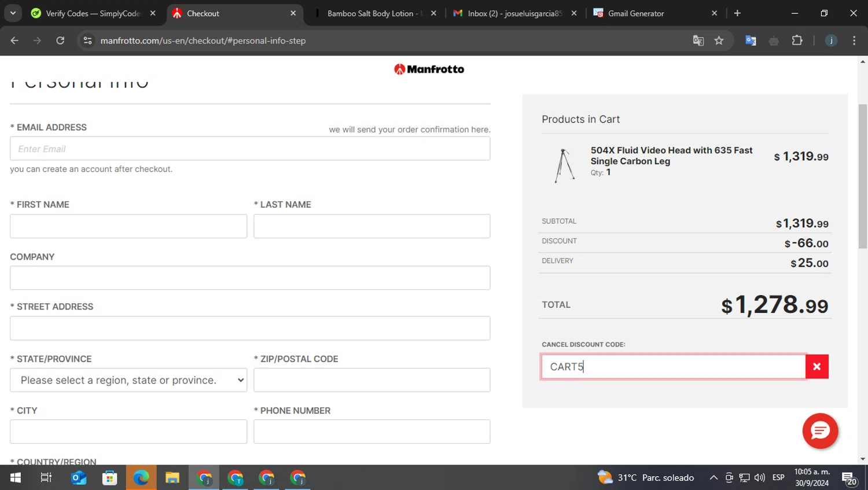
Task: Open Microsoft Edge from taskbar
Action: tap(141, 477)
